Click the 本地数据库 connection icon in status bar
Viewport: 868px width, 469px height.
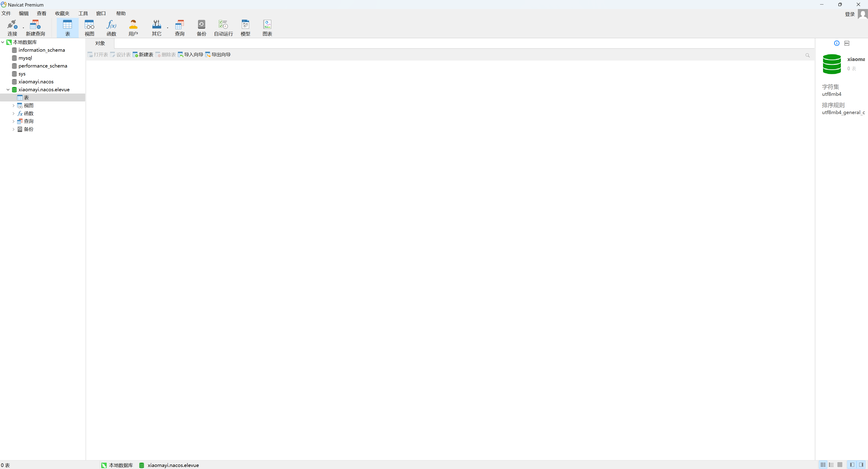[104, 465]
